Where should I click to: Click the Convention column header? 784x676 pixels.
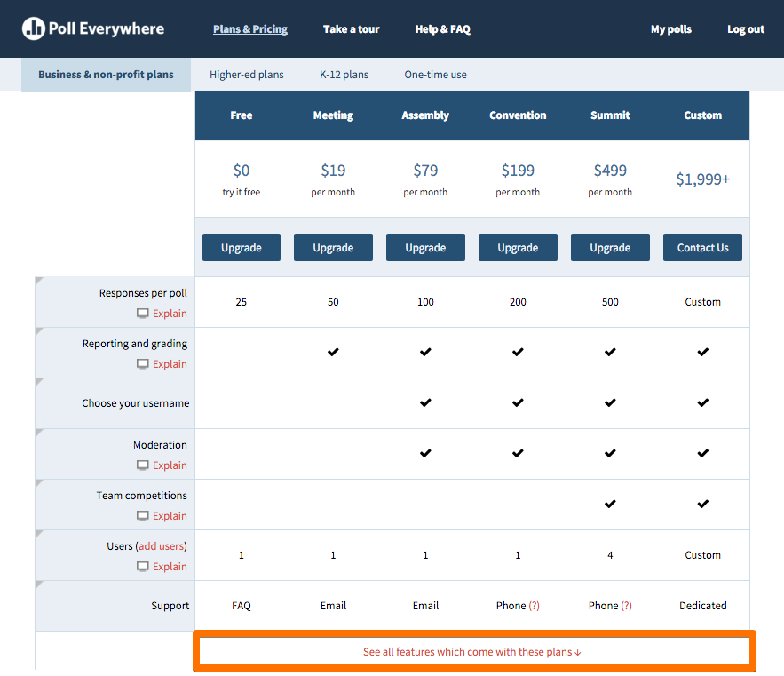518,115
